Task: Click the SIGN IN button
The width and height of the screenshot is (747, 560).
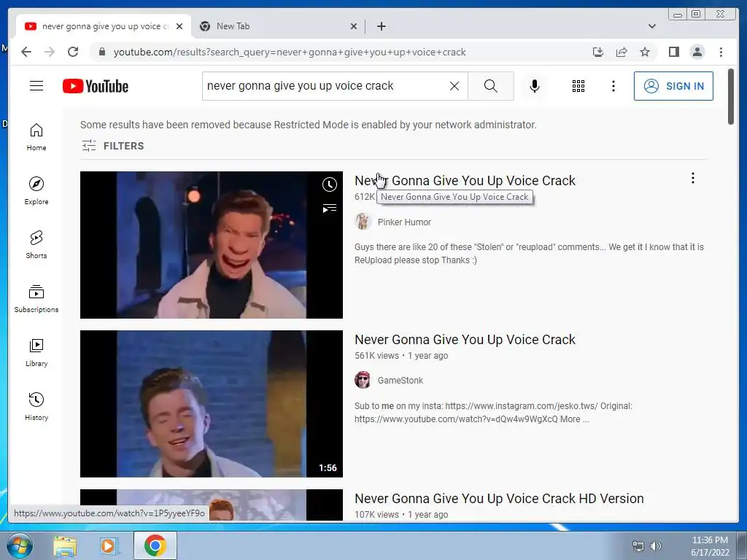Action: pyautogui.click(x=673, y=86)
